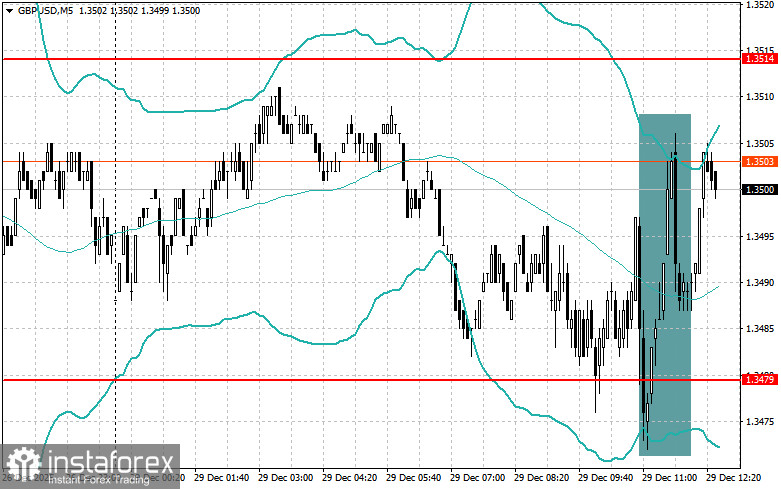
Task: Click time axis label 29 Dec 09:40
Action: [x=605, y=478]
